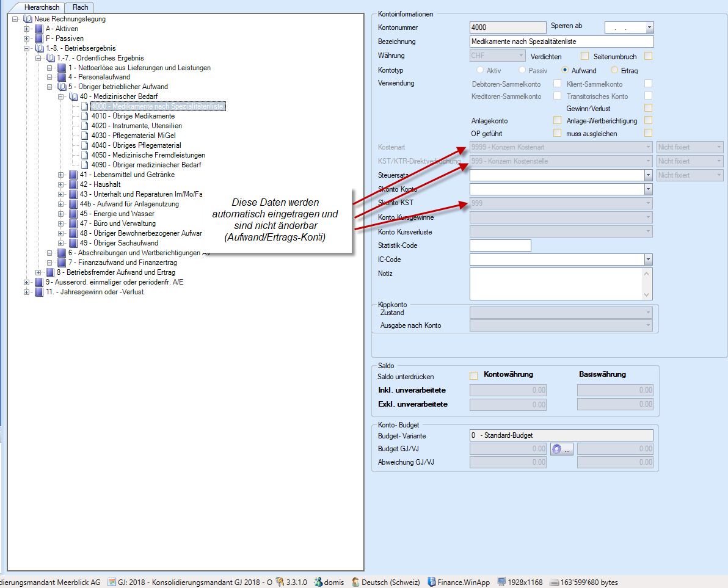Check the Gewinn/Verlust checkbox

tap(649, 108)
